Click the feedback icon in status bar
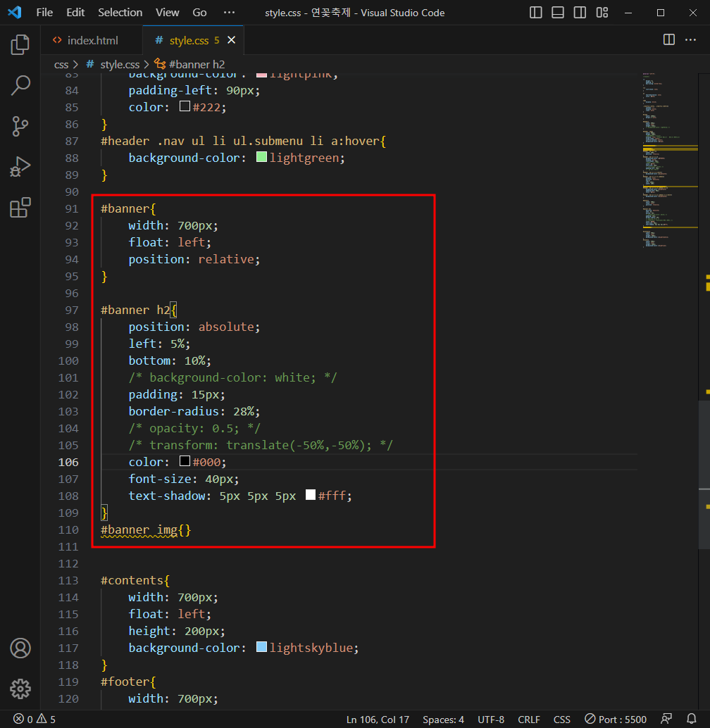This screenshot has width=710, height=728. tap(666, 719)
